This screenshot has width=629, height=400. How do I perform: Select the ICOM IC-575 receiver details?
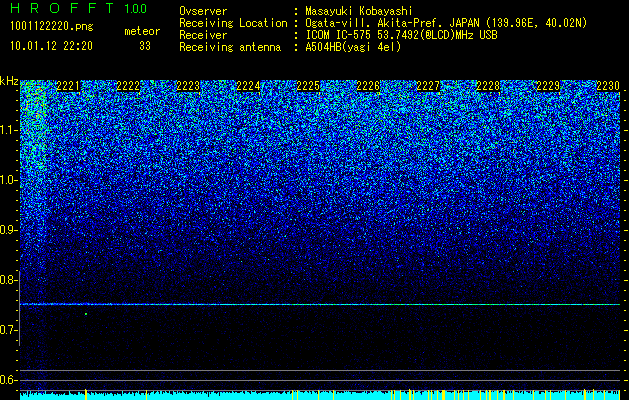click(x=401, y=35)
